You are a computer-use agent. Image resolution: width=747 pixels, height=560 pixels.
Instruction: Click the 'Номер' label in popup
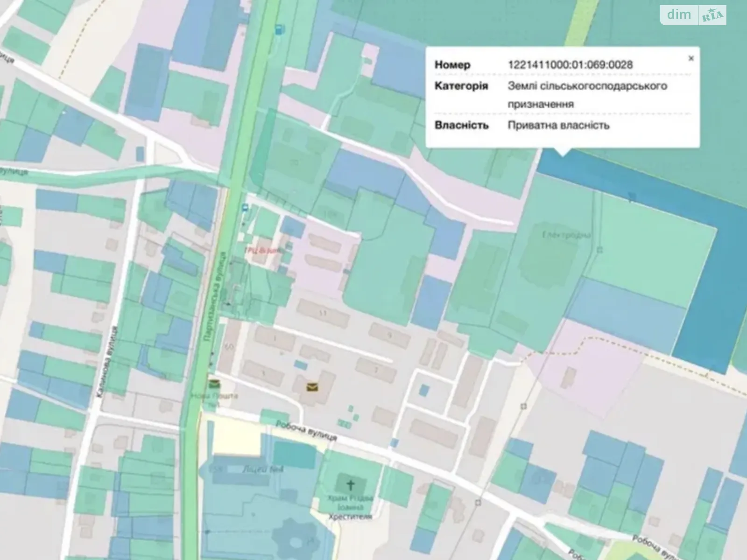pyautogui.click(x=452, y=65)
